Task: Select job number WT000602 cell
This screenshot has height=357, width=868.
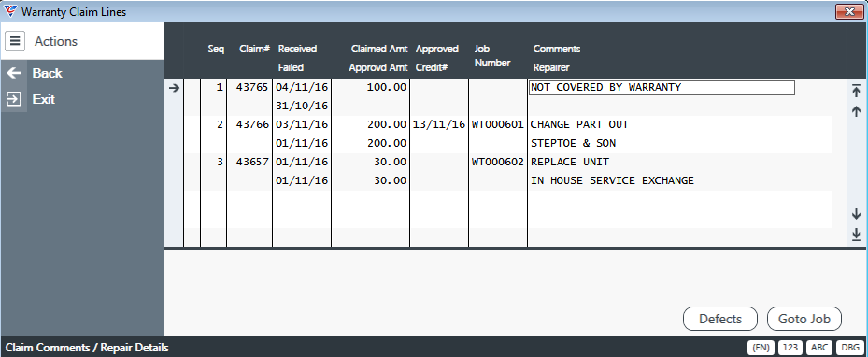Action: click(x=498, y=163)
